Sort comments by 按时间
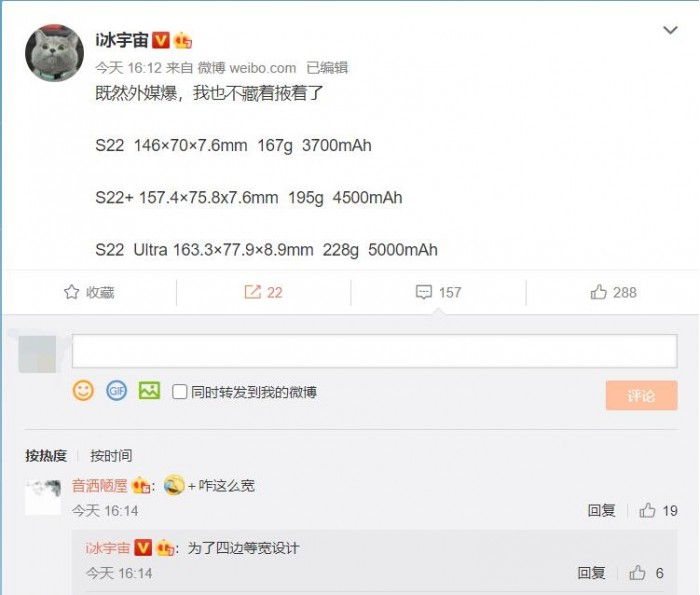This screenshot has height=595, width=700. 111,456
